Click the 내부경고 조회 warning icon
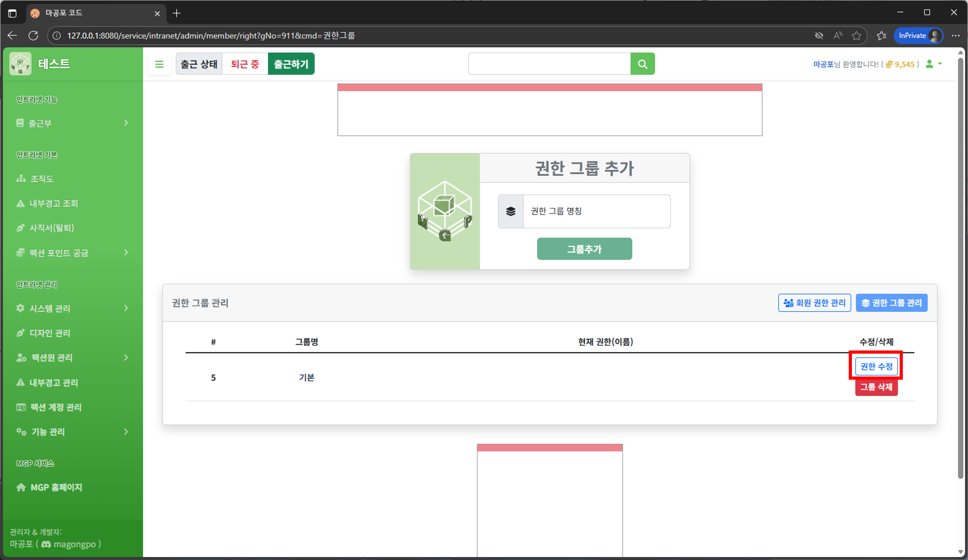This screenshot has height=560, width=968. tap(20, 203)
